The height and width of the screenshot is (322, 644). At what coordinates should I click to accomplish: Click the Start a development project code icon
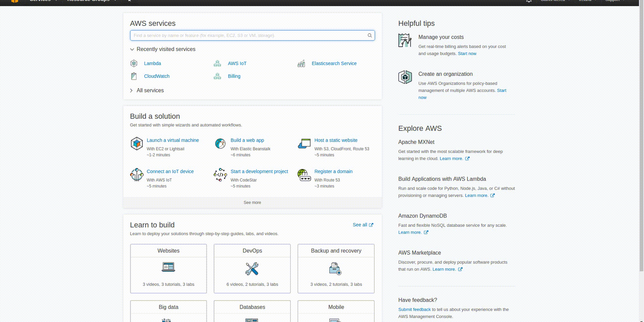click(x=221, y=175)
